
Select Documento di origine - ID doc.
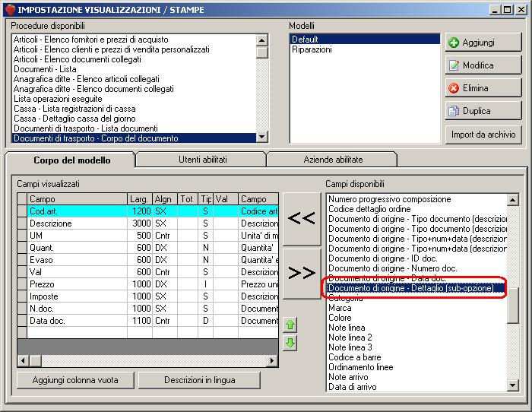416,258
